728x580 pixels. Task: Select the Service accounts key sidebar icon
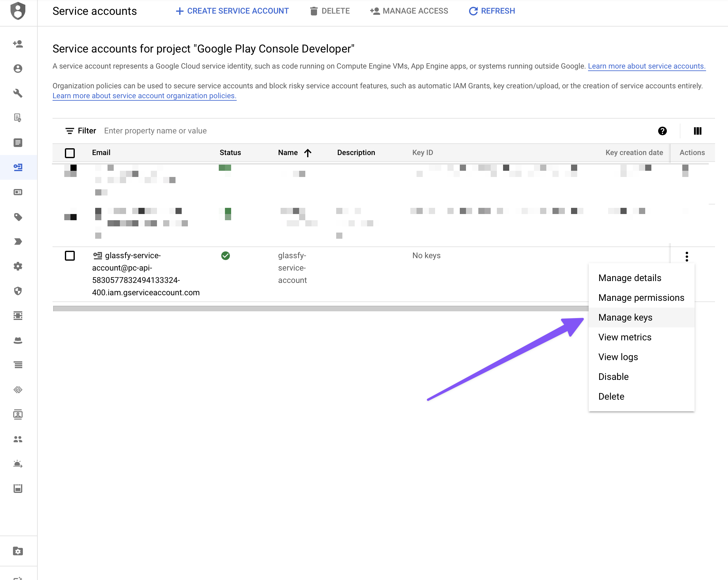18,167
